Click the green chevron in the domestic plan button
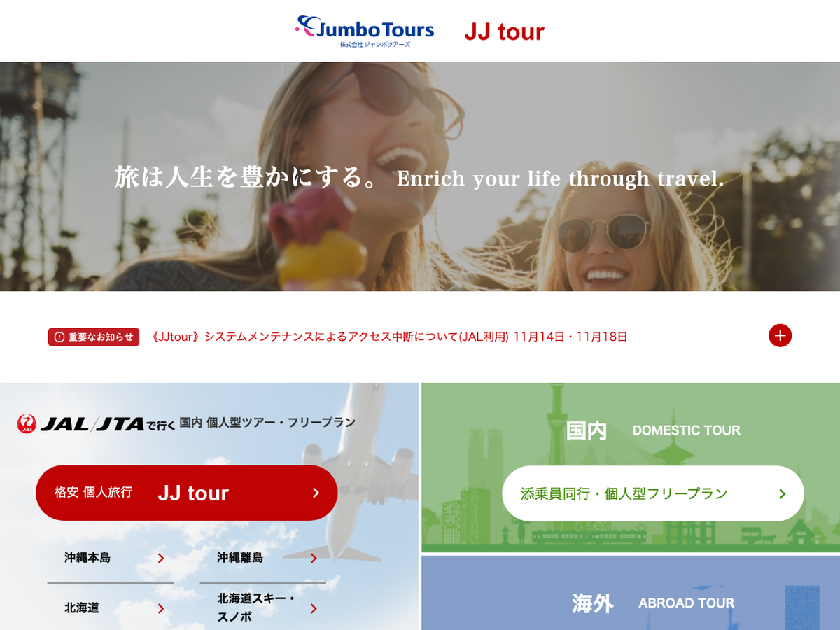Image resolution: width=840 pixels, height=630 pixels. pyautogui.click(x=782, y=493)
